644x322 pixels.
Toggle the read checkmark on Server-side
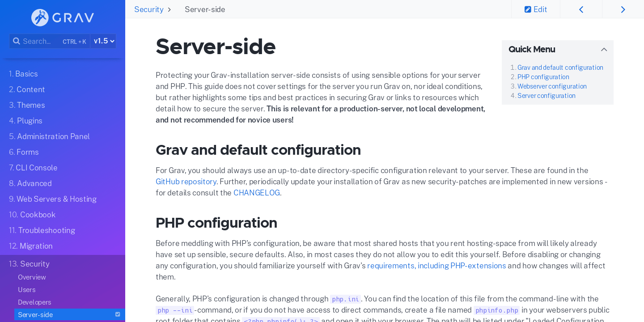point(118,314)
